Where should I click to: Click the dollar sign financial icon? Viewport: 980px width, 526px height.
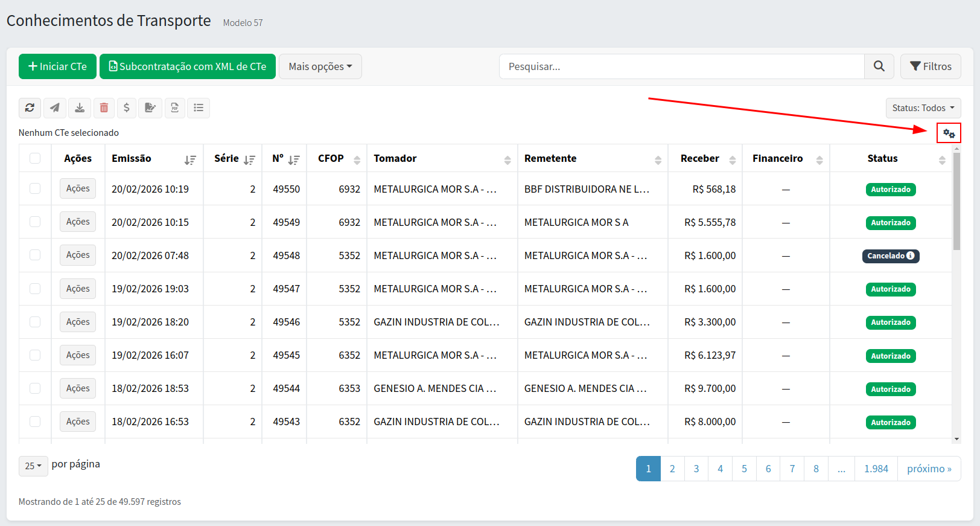126,108
